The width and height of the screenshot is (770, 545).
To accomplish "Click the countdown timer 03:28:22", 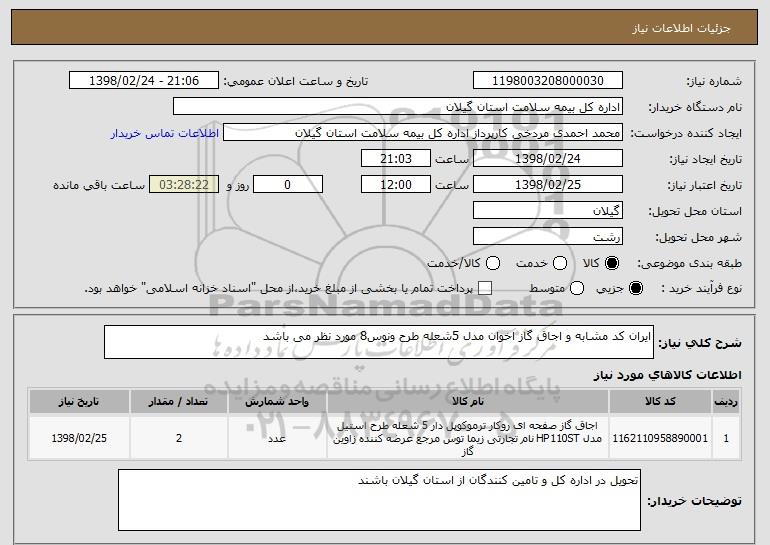I will click(184, 185).
